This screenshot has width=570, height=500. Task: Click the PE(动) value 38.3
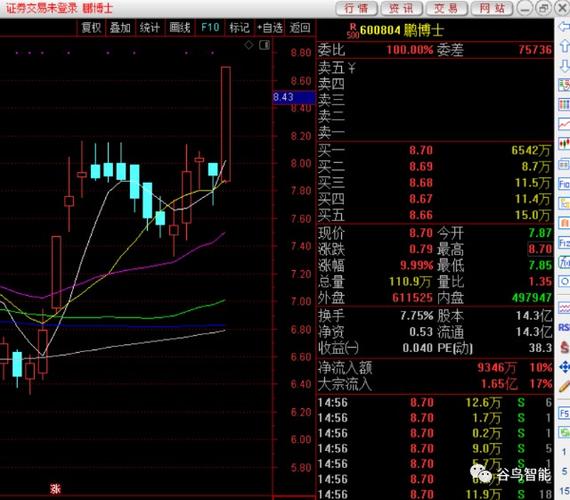540,348
